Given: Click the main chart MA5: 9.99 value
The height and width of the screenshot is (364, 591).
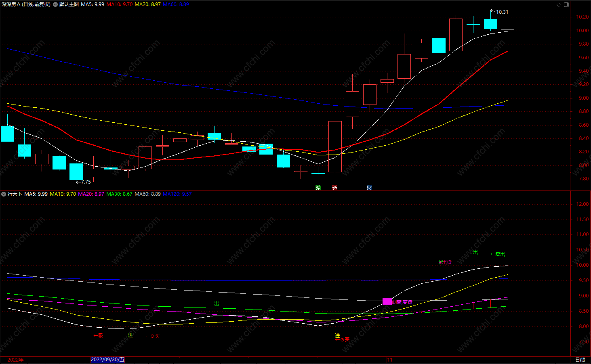Looking at the screenshot, I should 93,4.
